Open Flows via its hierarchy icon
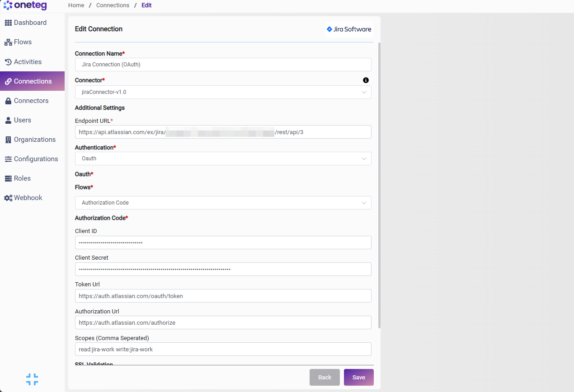 click(x=8, y=42)
